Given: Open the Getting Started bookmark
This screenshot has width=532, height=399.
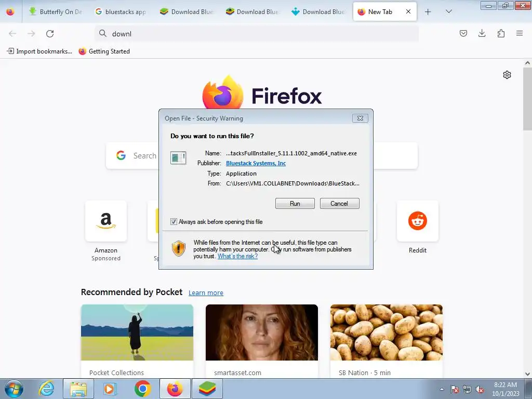Looking at the screenshot, I should click(104, 51).
